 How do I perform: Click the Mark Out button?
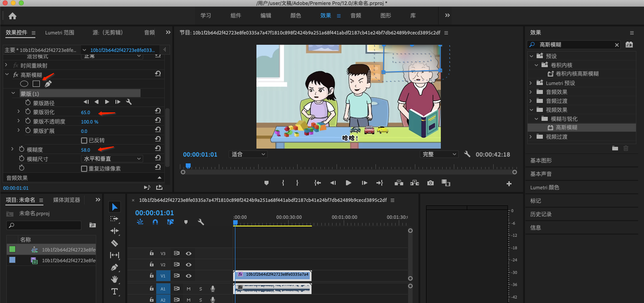click(297, 183)
